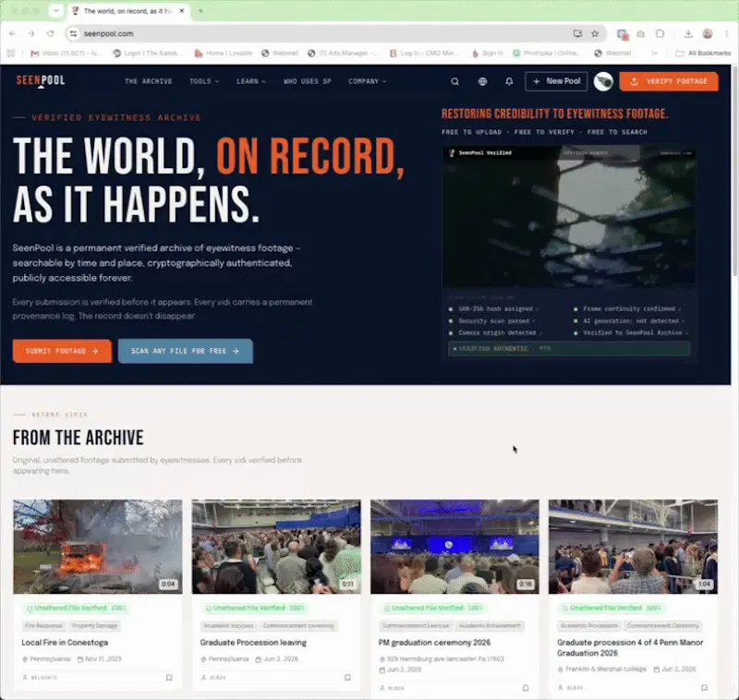Bookmark the PM graduation ceremony 2026 card
This screenshot has width=739, height=700.
coord(526,688)
